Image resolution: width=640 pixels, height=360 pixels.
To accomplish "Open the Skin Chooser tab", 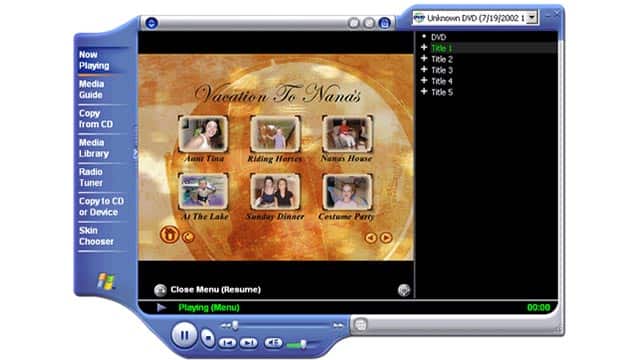I will coord(96,236).
